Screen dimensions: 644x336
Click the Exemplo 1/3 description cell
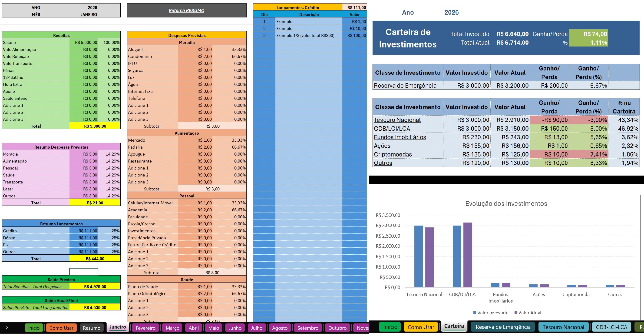tap(308, 36)
